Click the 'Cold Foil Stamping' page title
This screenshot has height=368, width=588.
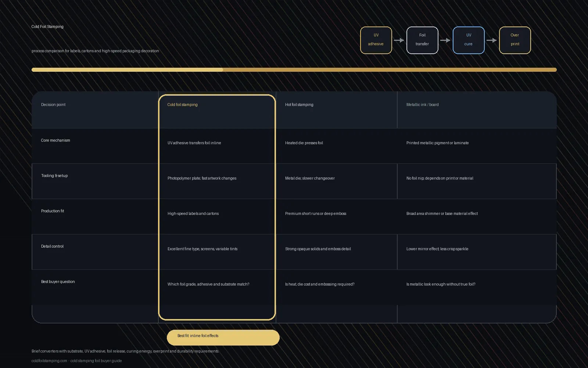47,26
